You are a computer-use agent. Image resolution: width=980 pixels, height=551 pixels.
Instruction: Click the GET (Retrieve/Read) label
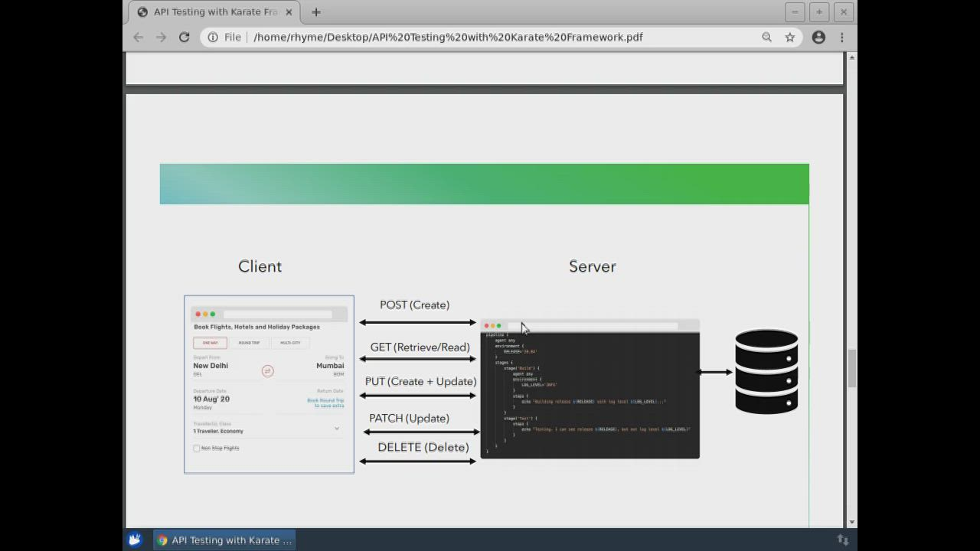tap(420, 347)
